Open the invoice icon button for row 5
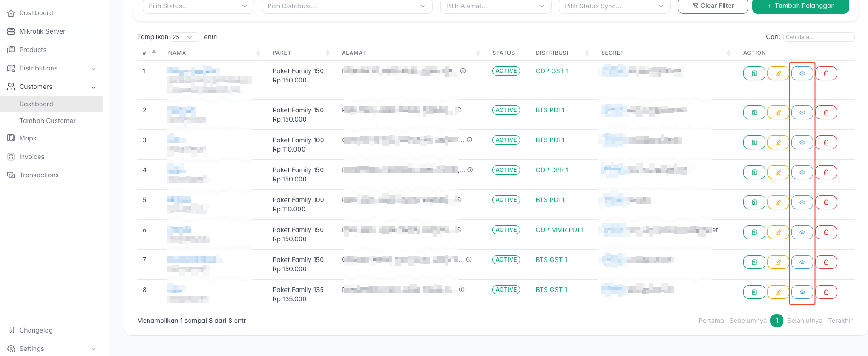868x356 pixels. [754, 202]
